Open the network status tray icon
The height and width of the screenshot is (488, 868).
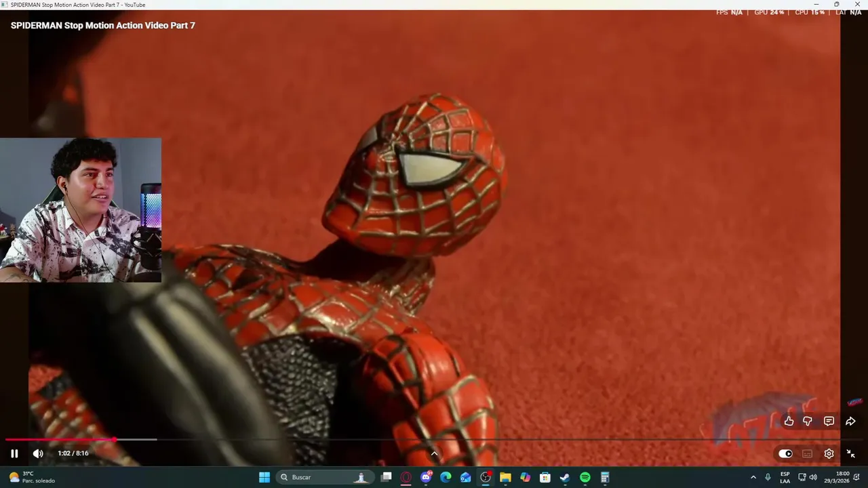[802, 477]
